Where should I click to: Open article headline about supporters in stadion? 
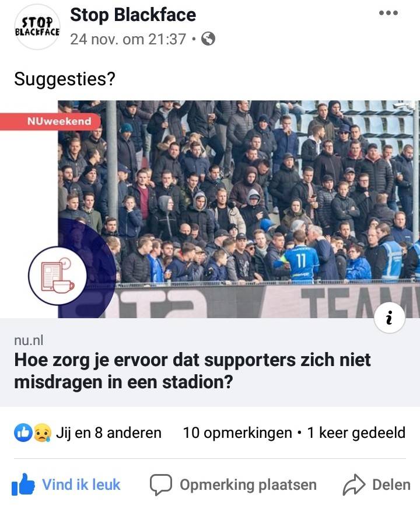click(192, 371)
